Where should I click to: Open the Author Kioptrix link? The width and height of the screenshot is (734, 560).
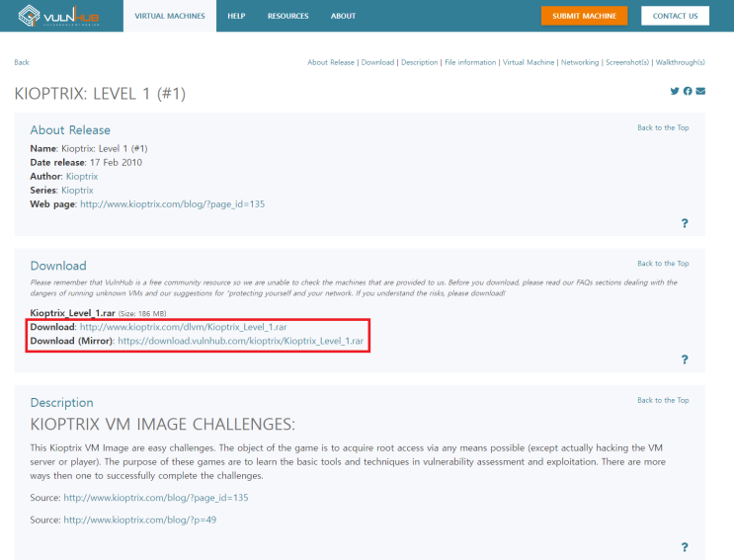click(82, 177)
